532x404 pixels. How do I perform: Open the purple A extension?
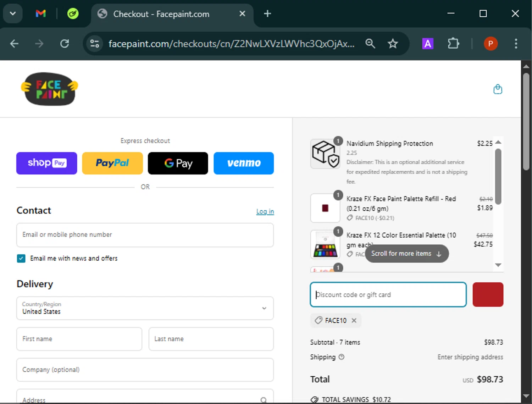(x=428, y=44)
